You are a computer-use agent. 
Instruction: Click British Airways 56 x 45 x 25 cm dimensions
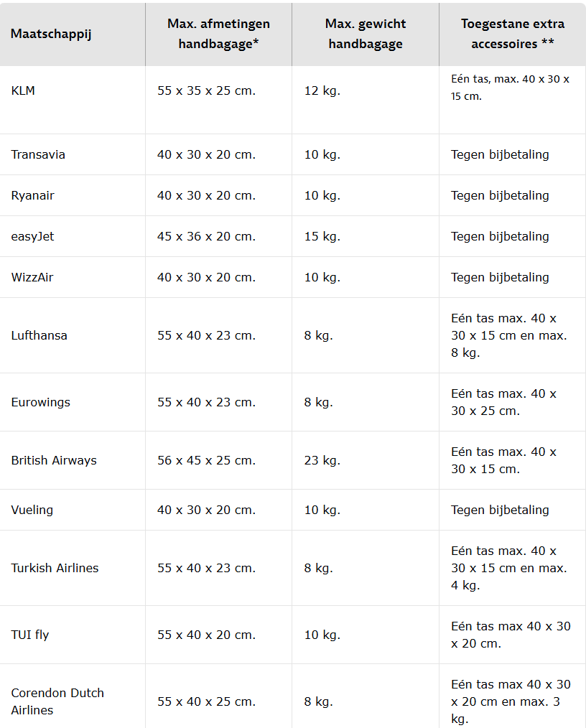[x=206, y=460]
